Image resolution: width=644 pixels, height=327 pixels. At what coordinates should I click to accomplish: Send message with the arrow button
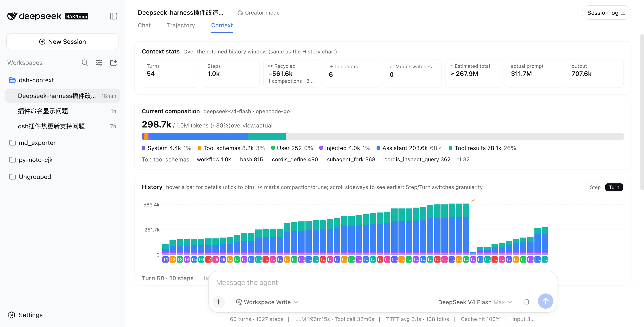coord(545,301)
